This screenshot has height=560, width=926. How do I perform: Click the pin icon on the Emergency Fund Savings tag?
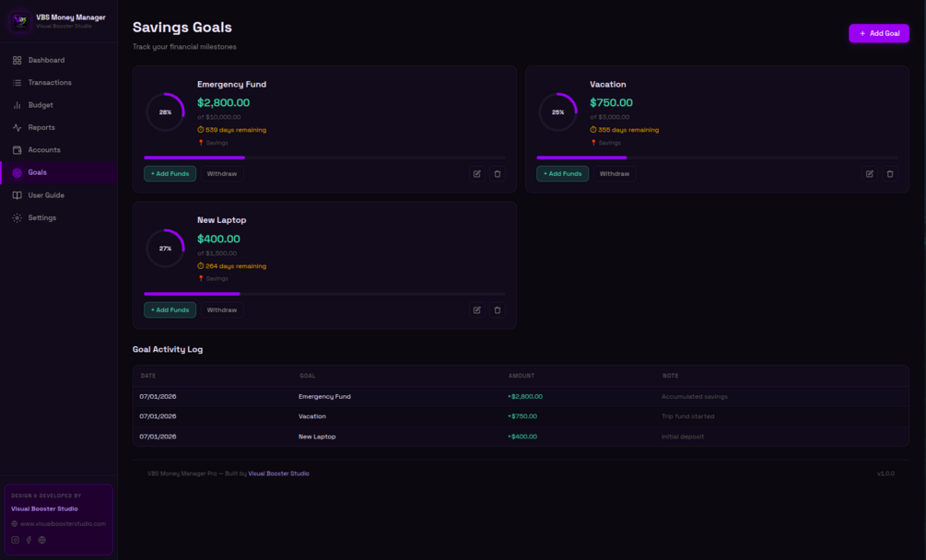pyautogui.click(x=201, y=143)
